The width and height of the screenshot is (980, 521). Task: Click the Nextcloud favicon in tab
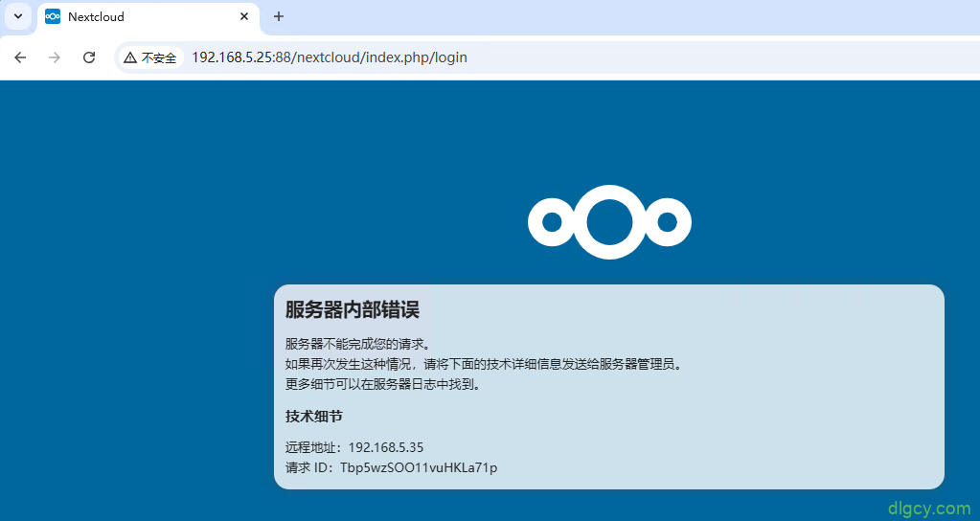[53, 17]
